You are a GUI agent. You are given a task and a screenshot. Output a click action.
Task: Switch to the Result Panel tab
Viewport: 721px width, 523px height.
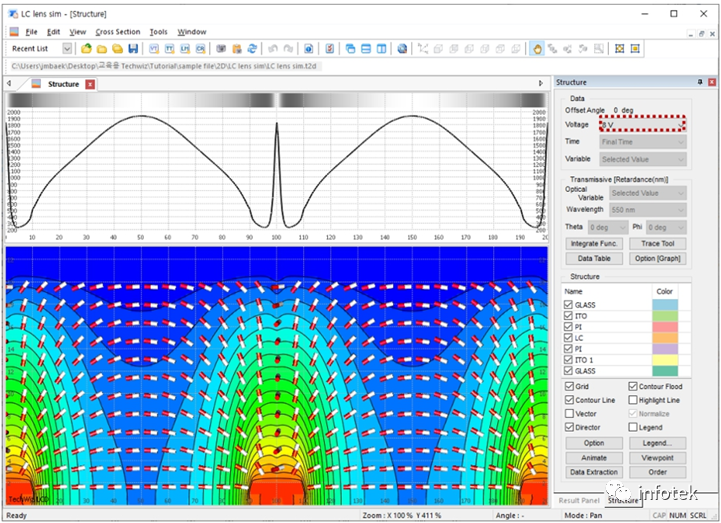click(579, 500)
